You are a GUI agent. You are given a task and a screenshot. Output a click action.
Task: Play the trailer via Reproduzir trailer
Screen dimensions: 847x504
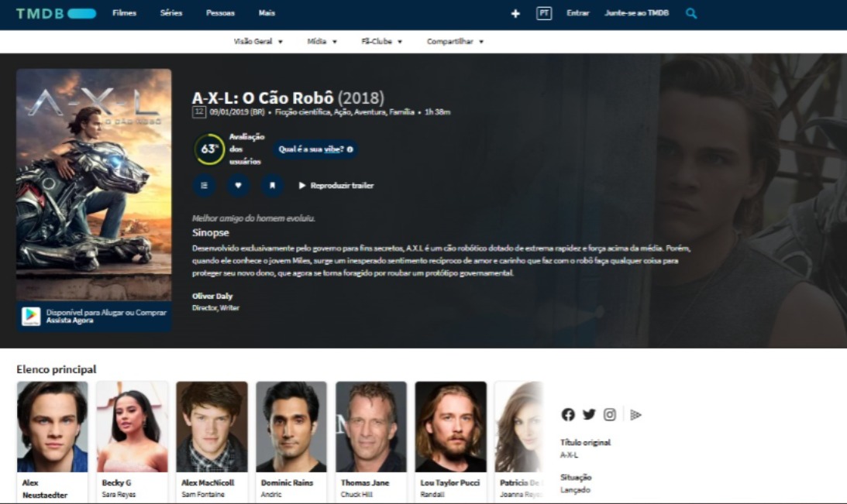tap(336, 185)
